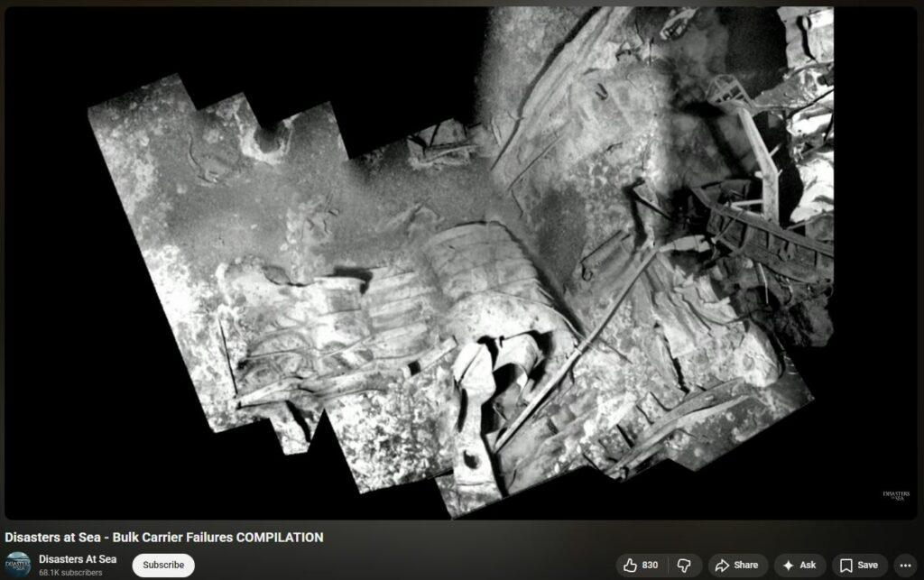The width and height of the screenshot is (924, 580).
Task: Click the dark page area right of video
Action: (x=920, y=271)
